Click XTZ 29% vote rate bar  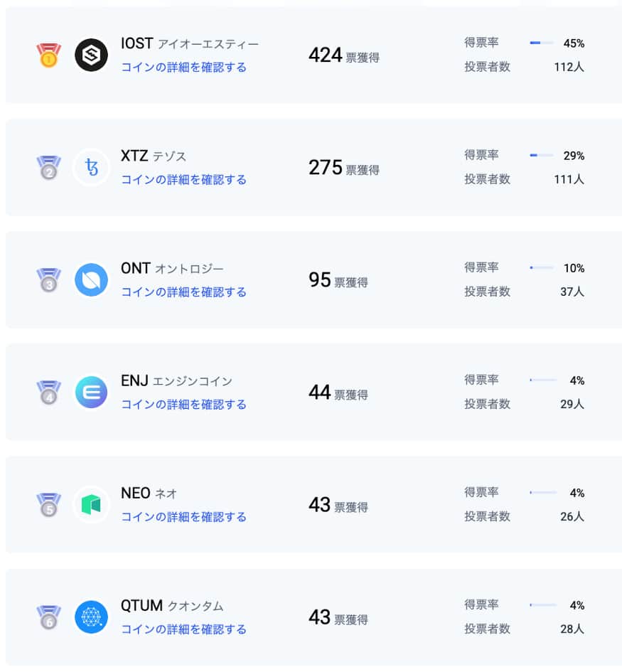coord(542,155)
